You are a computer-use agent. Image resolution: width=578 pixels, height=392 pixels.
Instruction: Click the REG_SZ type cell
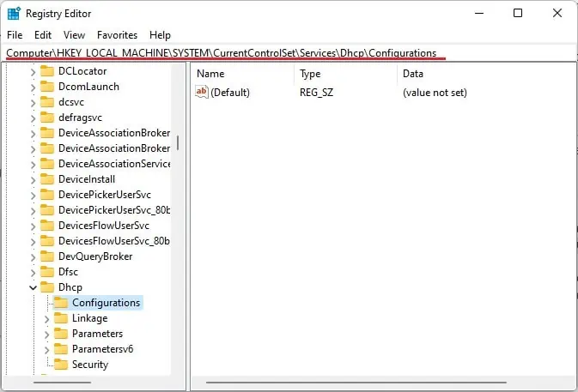(x=316, y=93)
